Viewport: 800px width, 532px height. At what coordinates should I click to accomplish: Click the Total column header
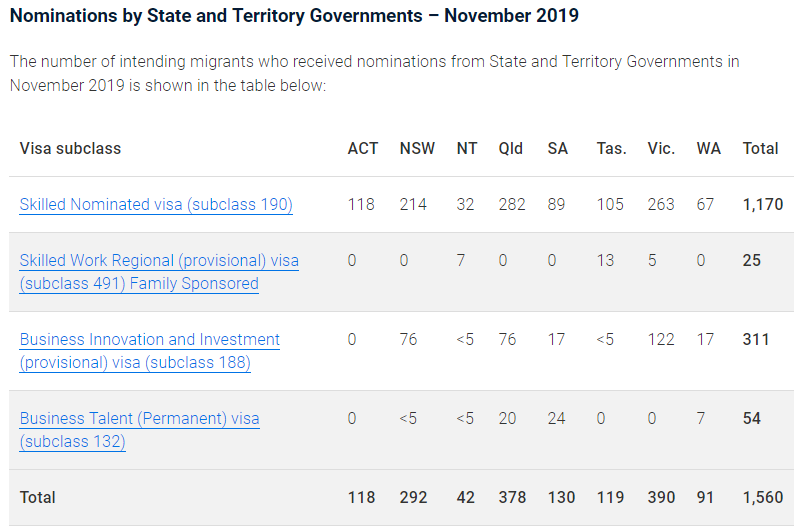coord(760,148)
